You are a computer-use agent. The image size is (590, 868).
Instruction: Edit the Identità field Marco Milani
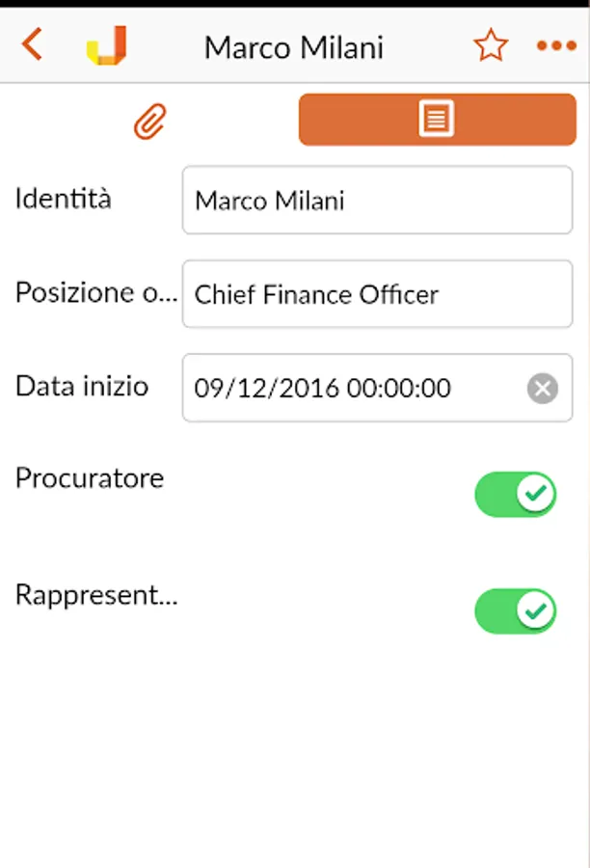377,200
